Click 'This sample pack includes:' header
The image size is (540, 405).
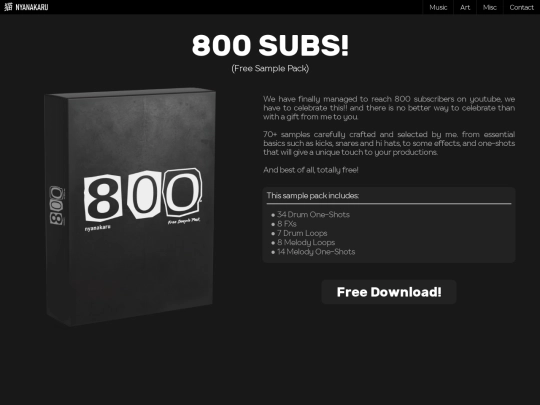(x=313, y=196)
